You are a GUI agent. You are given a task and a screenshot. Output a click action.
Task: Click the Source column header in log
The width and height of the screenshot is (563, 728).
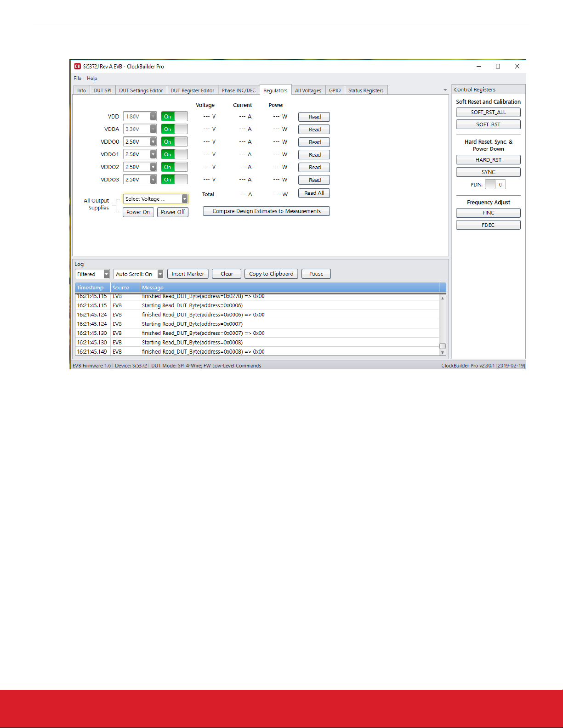point(125,288)
